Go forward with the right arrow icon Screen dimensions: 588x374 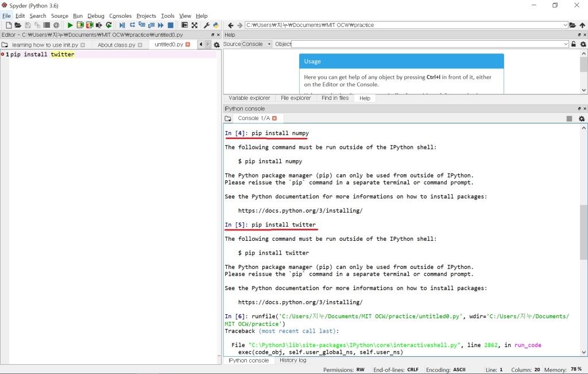click(x=240, y=25)
